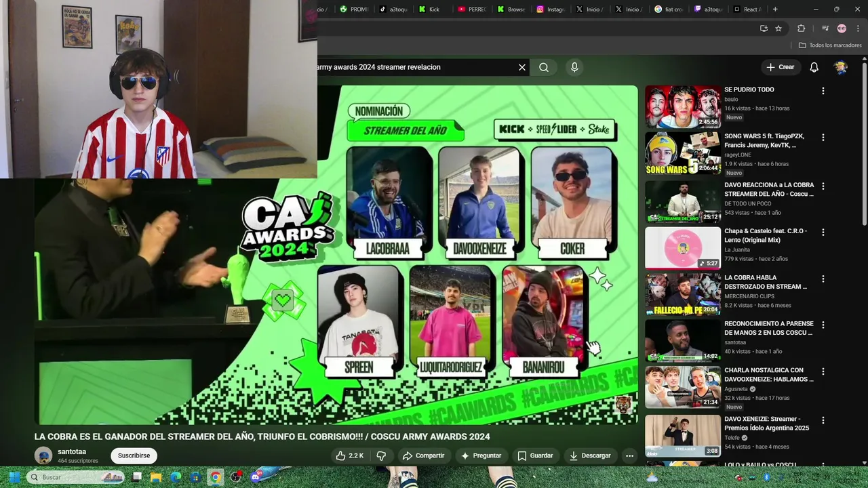Screen dimensions: 868x488
Task: Click the page vertical scrollbar
Action: click(x=864, y=144)
